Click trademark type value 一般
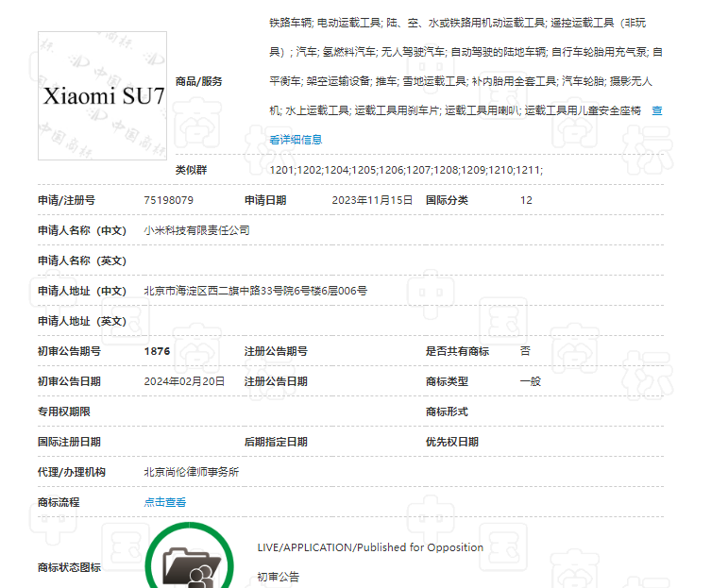 coord(531,381)
